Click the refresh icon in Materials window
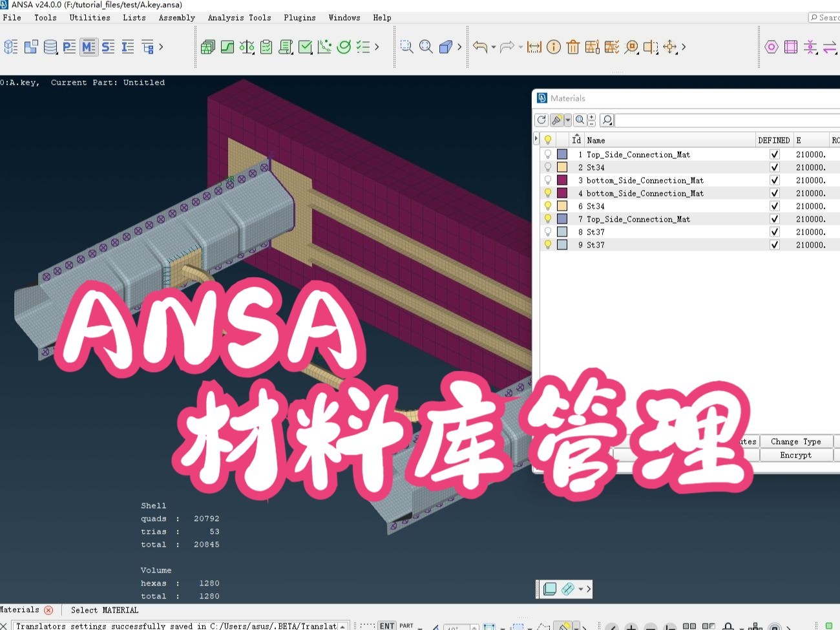Viewport: 840px width, 630px height. [x=541, y=120]
